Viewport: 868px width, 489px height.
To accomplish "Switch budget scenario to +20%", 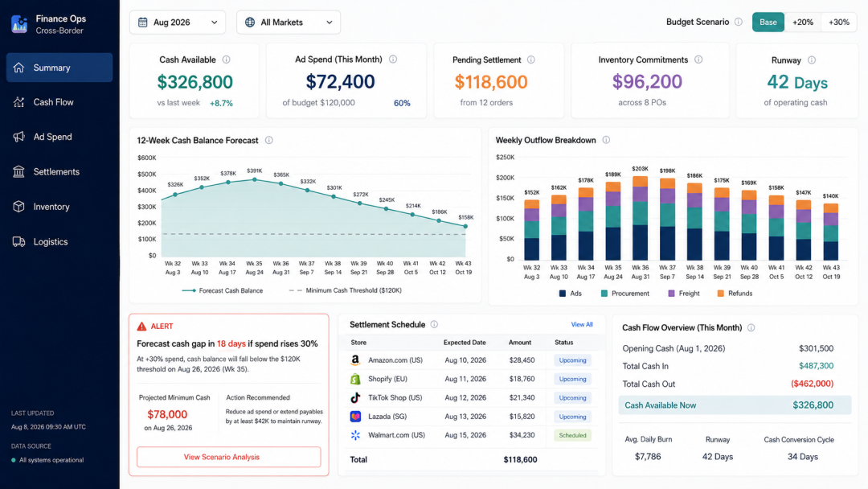I will [803, 23].
